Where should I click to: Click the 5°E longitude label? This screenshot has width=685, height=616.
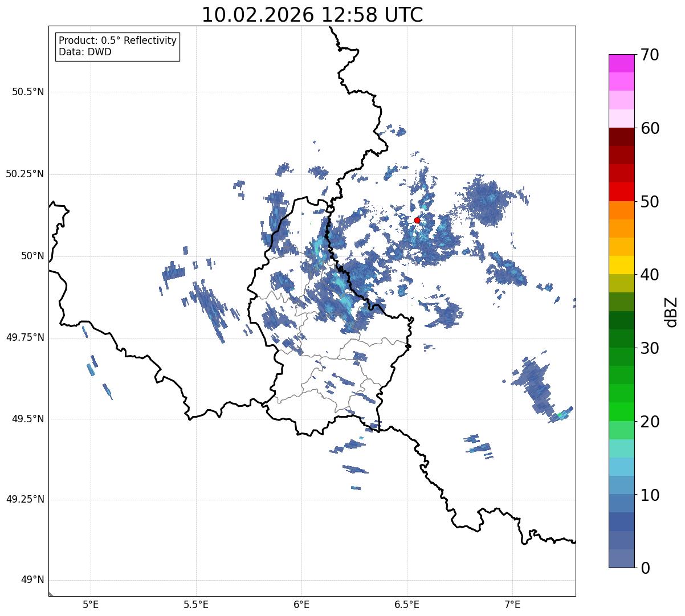tap(91, 604)
